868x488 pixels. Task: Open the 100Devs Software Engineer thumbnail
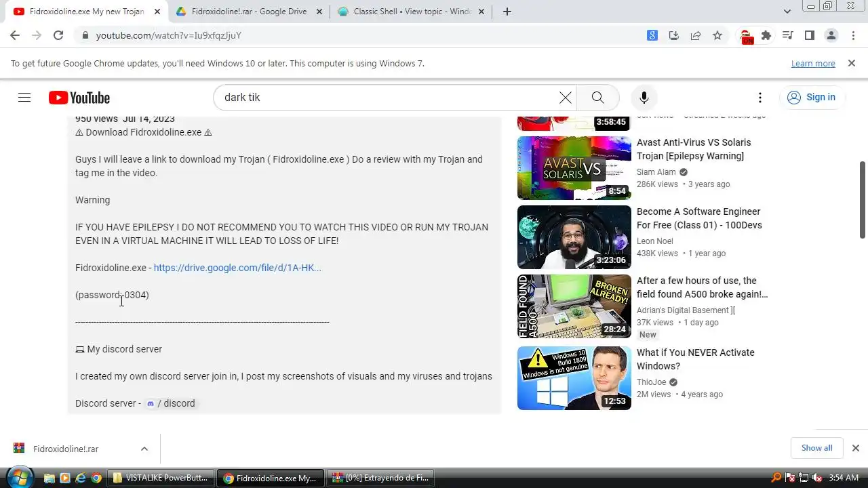pos(574,237)
